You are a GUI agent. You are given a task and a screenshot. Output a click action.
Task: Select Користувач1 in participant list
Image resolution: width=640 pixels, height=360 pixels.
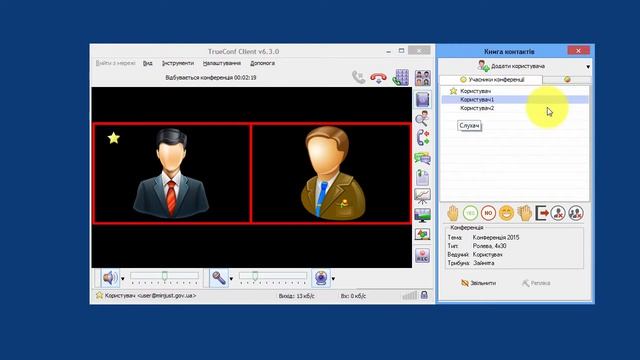click(514, 100)
